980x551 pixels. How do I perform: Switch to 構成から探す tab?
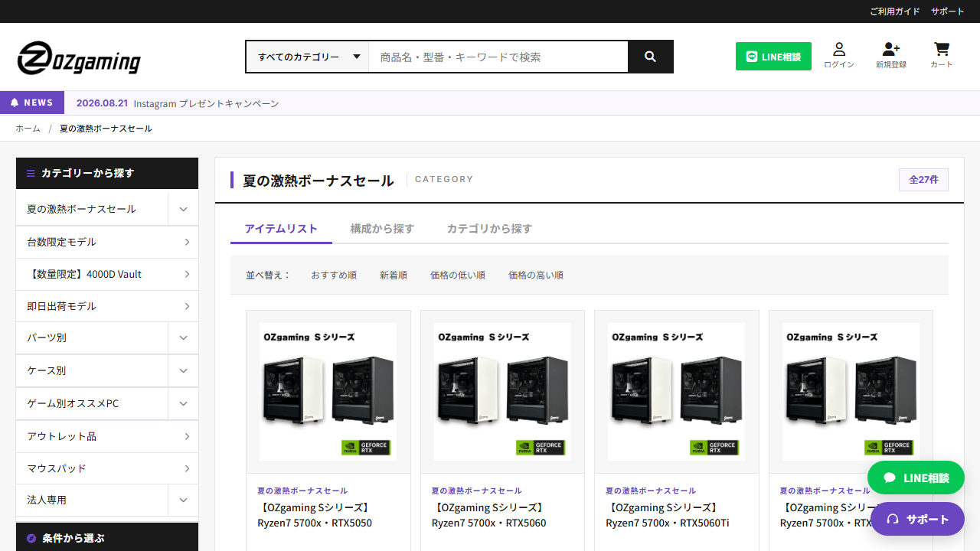pos(382,229)
